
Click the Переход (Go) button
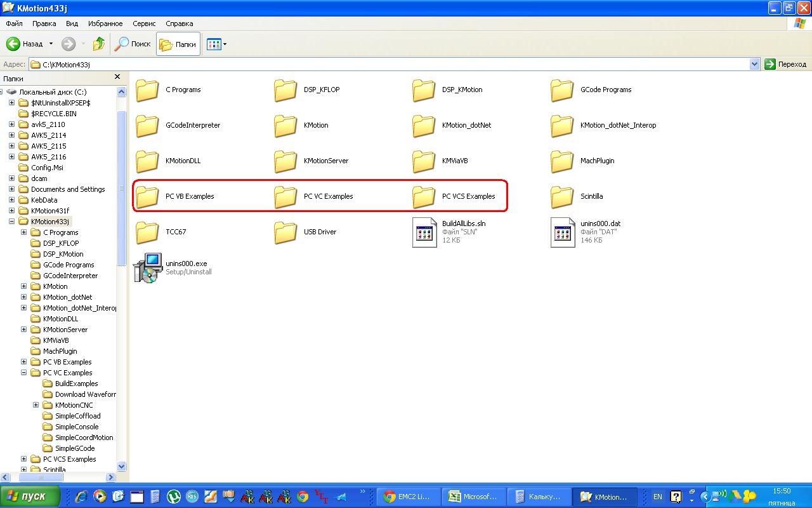786,64
